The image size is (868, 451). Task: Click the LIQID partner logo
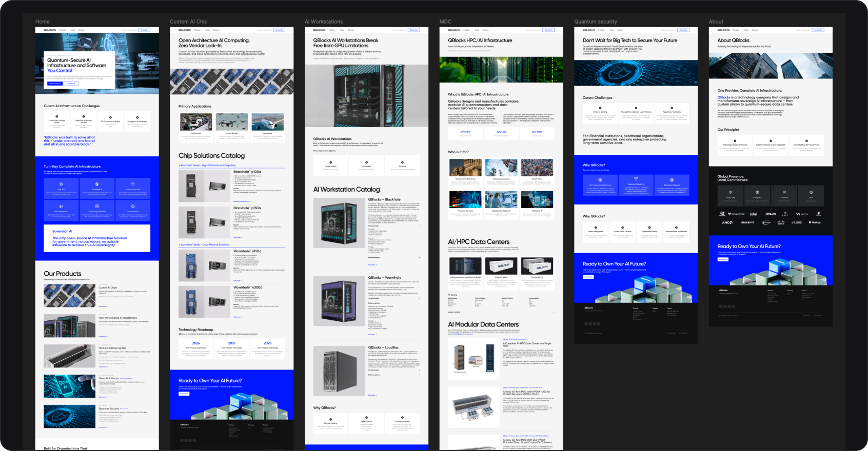[797, 222]
